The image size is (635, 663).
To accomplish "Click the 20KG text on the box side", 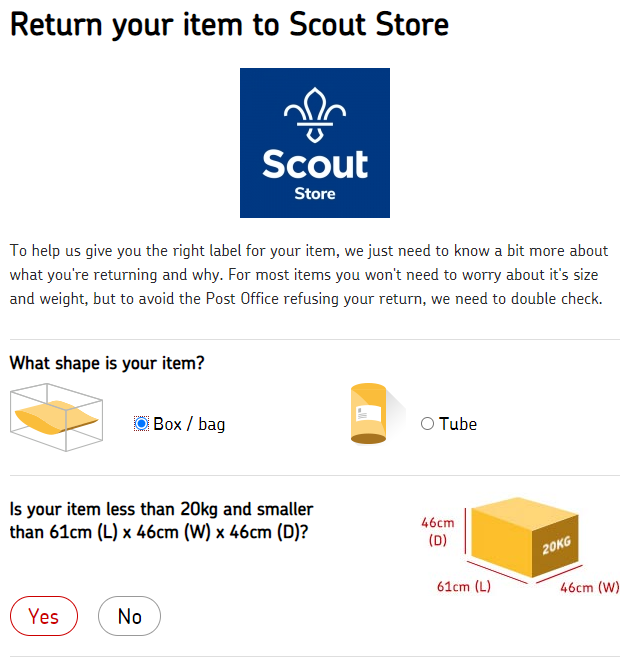I will (x=556, y=546).
